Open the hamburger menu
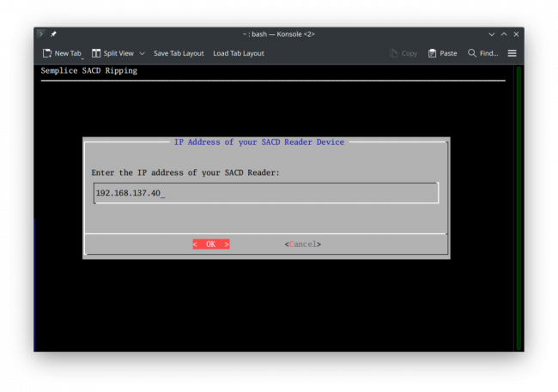The height and width of the screenshot is (392, 558). [x=512, y=53]
